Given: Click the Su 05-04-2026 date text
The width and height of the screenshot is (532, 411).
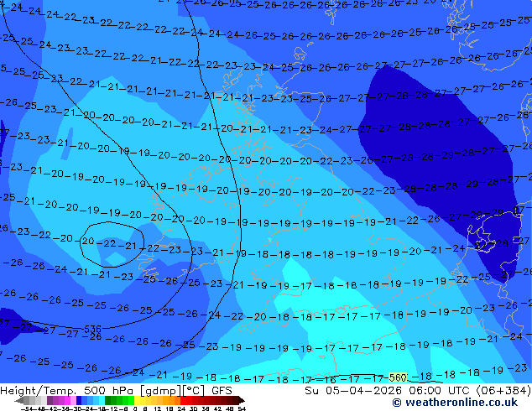Looking at the screenshot, I should [x=353, y=391].
